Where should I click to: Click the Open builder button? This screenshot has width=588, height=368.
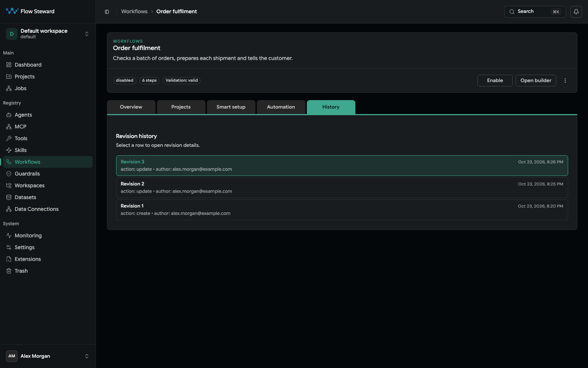(x=536, y=81)
